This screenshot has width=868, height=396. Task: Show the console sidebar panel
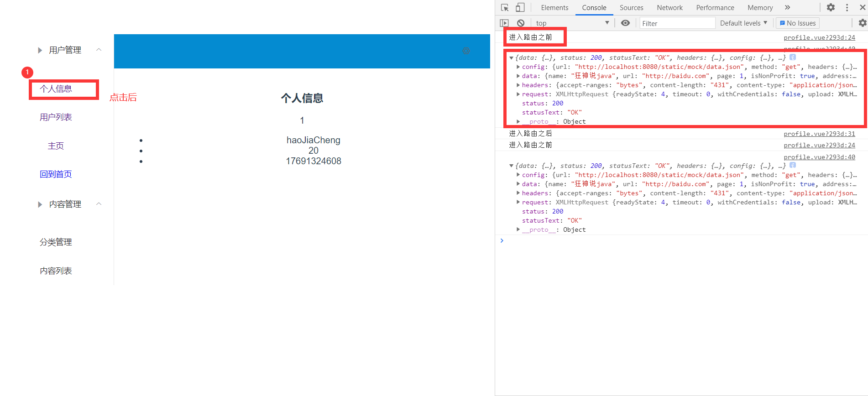504,23
